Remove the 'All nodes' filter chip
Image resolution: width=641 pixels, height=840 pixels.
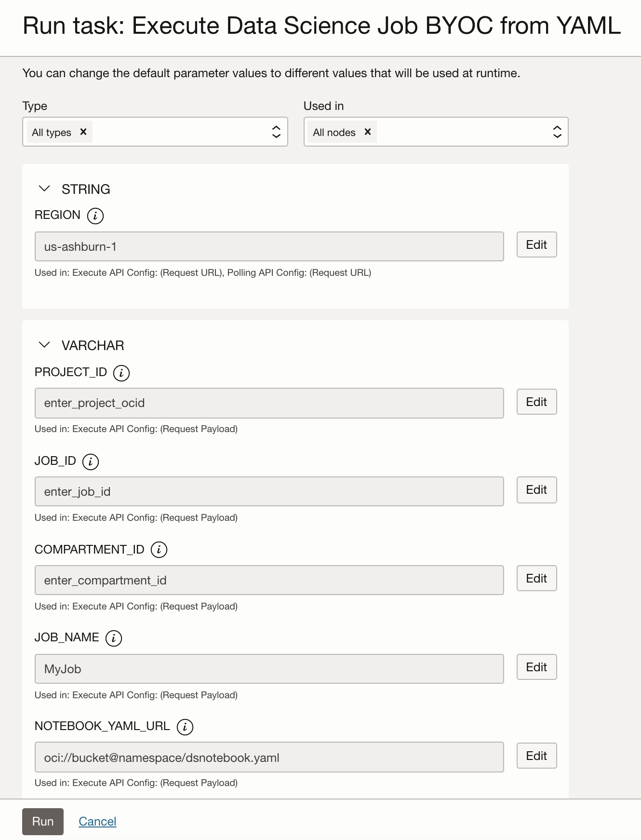[x=368, y=132]
